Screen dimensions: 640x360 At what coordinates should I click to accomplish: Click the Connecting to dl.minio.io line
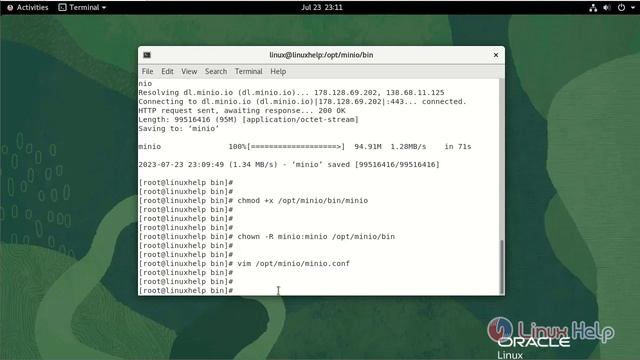pos(302,102)
